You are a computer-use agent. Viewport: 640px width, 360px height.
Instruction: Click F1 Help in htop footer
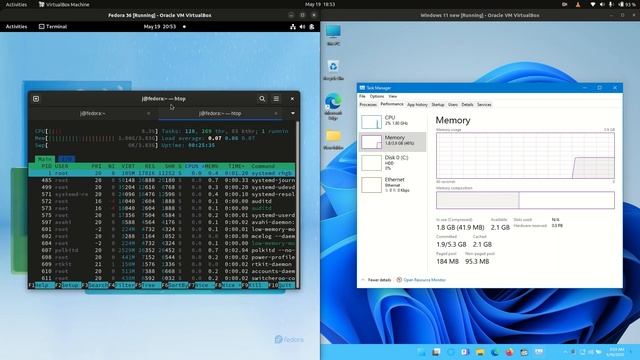(41, 285)
